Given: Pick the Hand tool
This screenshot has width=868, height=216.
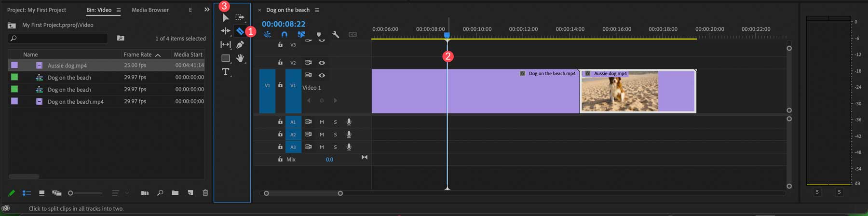Looking at the screenshot, I should coord(240,58).
